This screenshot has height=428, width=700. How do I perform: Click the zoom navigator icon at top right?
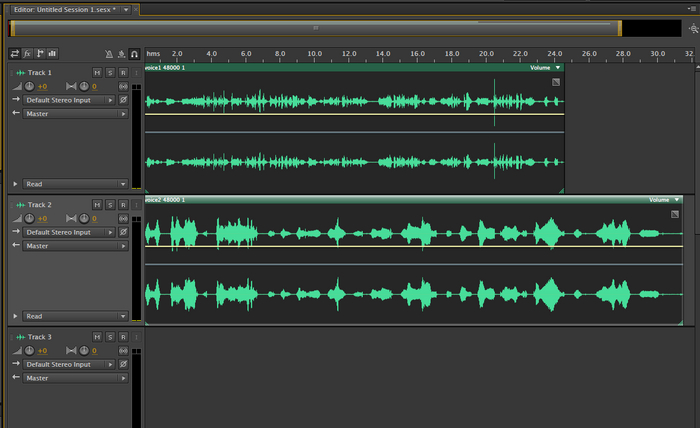(693, 30)
